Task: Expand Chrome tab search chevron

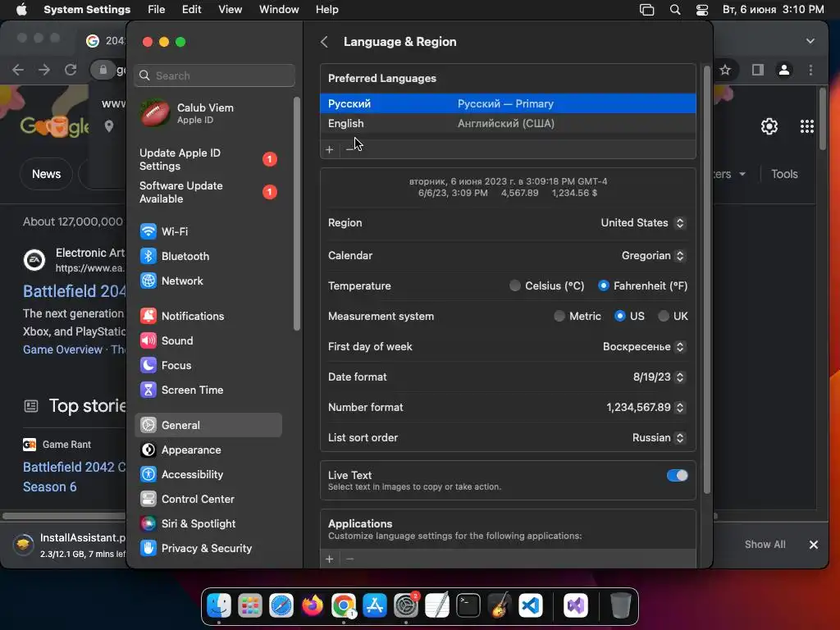Action: pyautogui.click(x=810, y=41)
